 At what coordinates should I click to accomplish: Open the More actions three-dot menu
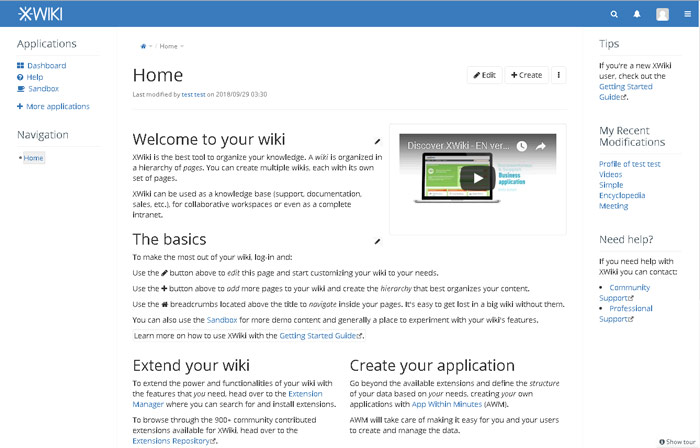tap(558, 75)
